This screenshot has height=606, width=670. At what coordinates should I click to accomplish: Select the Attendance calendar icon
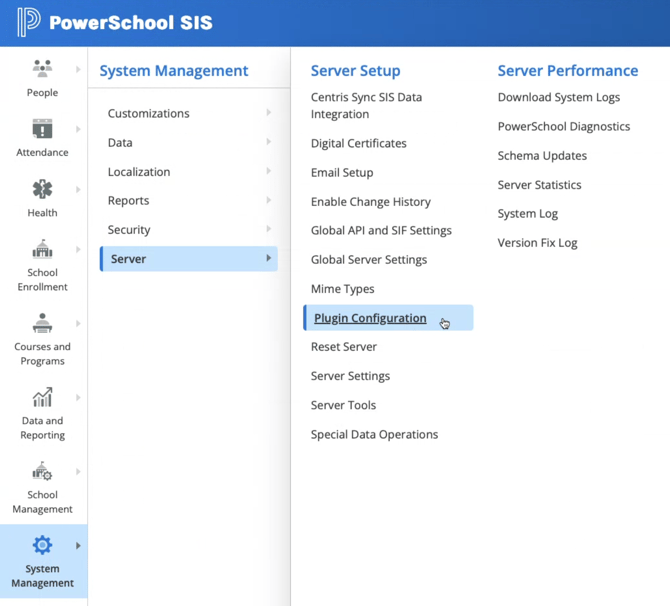pos(42,129)
